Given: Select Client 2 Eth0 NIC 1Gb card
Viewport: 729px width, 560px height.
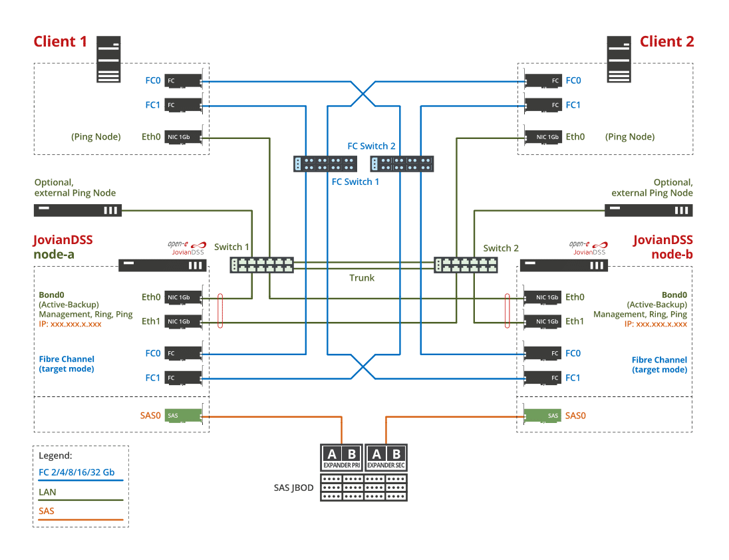Looking at the screenshot, I should (543, 137).
